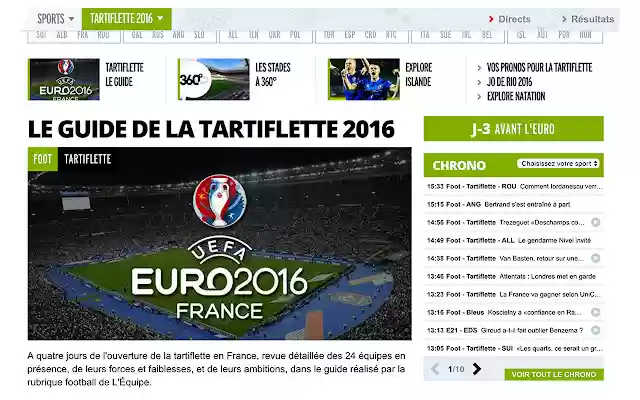This screenshot has height=400, width=640.
Task: Open the 15:15 Bertrand s'est entraîné item
Action: point(514,204)
